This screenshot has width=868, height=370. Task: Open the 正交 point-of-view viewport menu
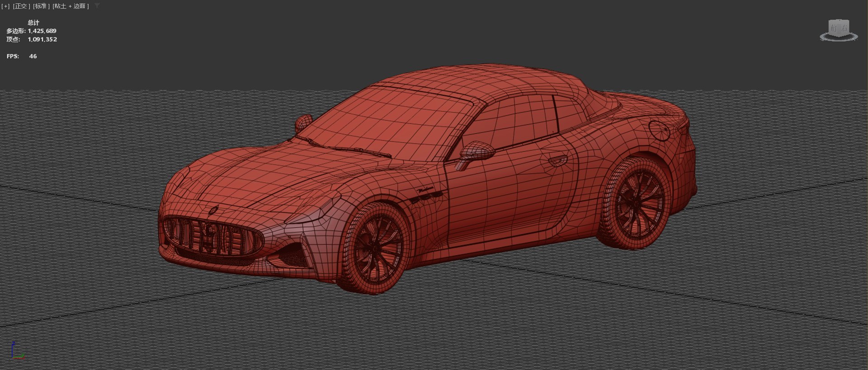pos(21,6)
